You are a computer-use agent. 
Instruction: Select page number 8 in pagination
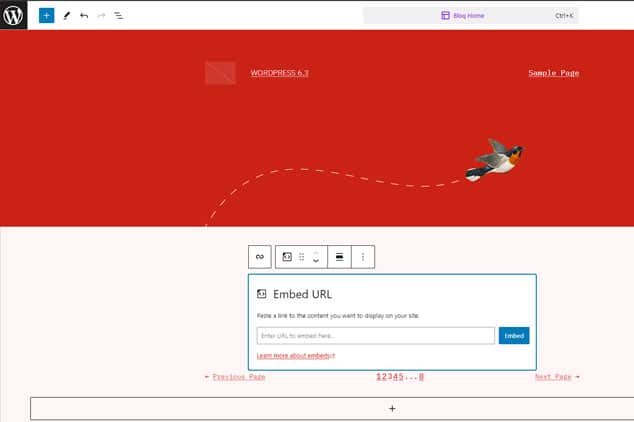[421, 377]
